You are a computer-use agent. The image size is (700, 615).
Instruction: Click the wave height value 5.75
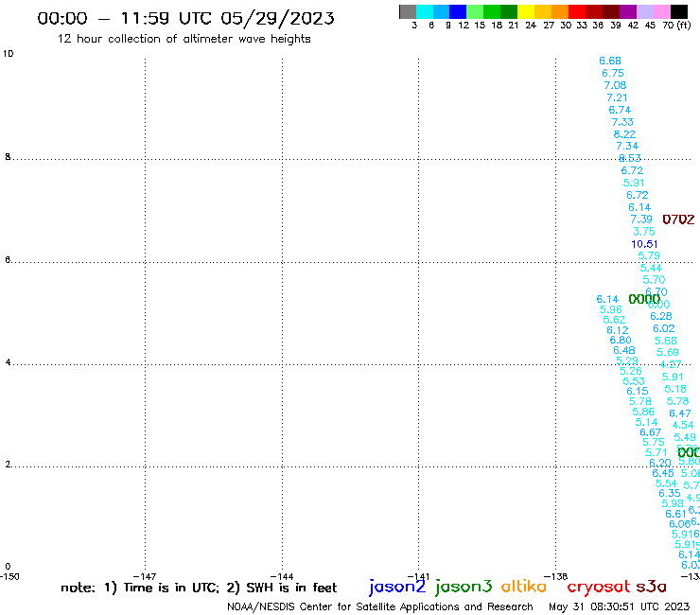pos(654,442)
